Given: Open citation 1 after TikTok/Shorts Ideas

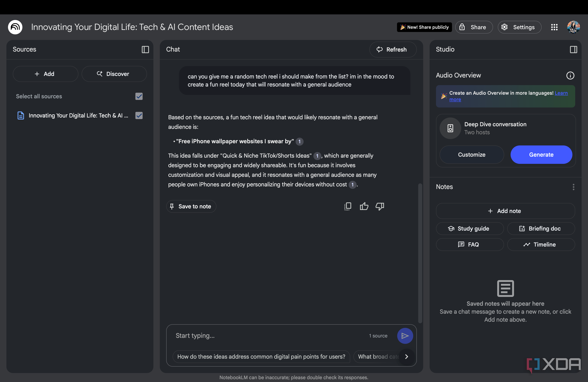Looking at the screenshot, I should 317,156.
